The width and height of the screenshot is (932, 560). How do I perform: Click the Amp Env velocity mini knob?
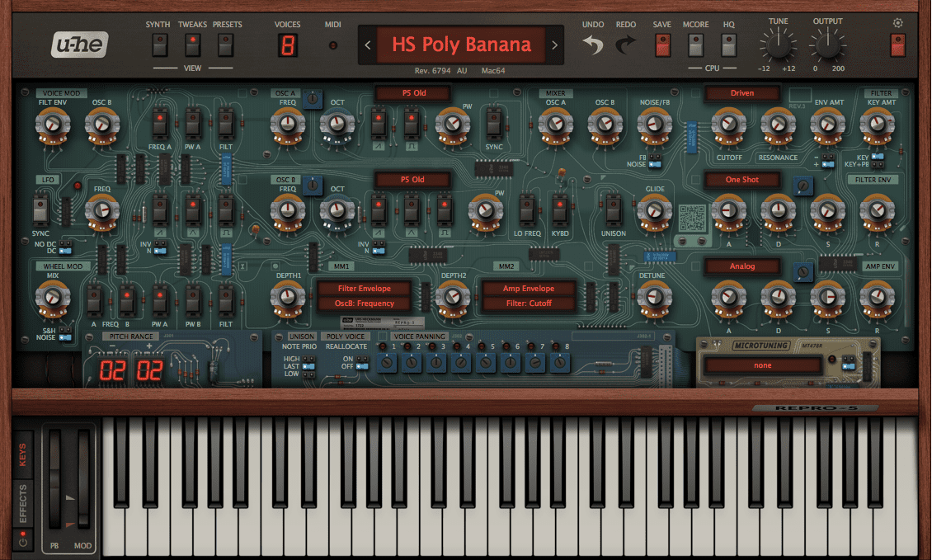pyautogui.click(x=803, y=272)
